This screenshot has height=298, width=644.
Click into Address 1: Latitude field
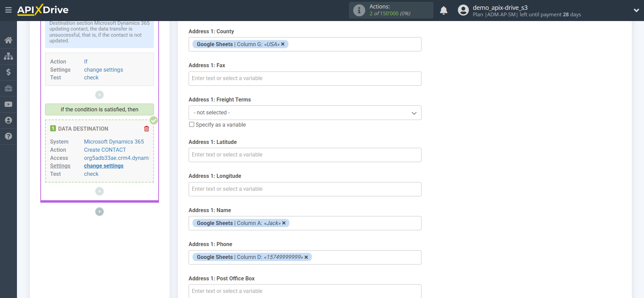(305, 155)
